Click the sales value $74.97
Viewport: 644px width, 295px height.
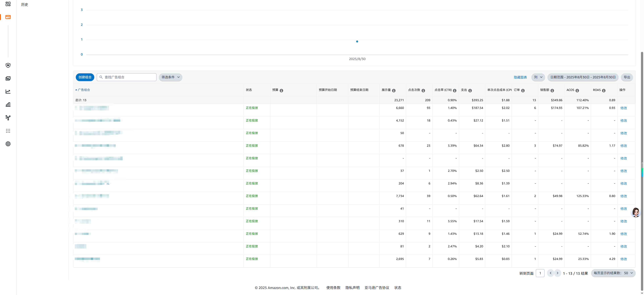click(557, 146)
